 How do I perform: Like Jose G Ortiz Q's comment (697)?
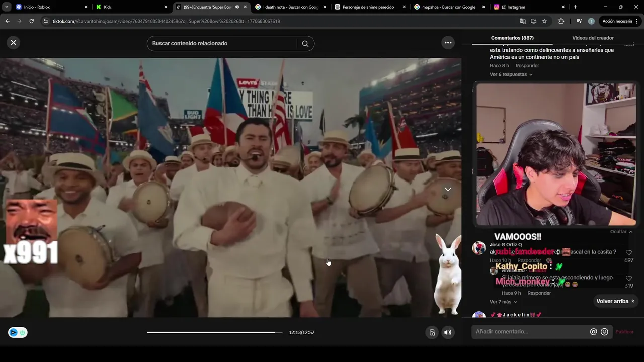point(629,253)
